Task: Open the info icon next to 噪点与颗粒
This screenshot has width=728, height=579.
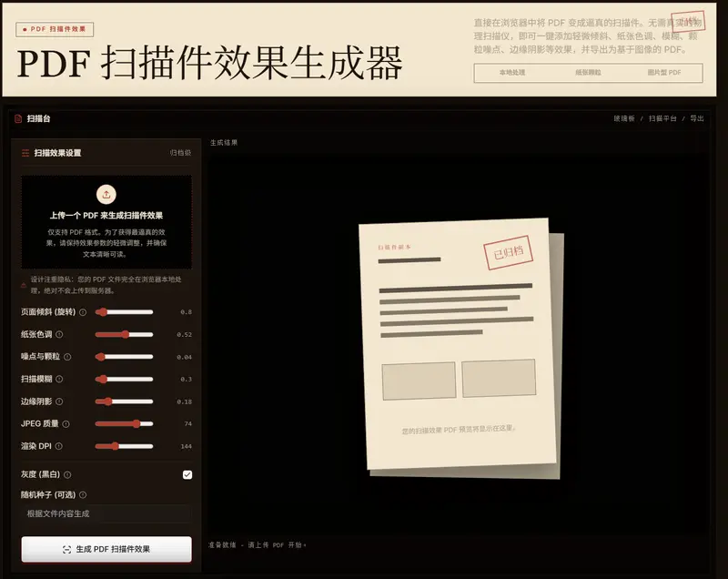Action: [x=67, y=357]
